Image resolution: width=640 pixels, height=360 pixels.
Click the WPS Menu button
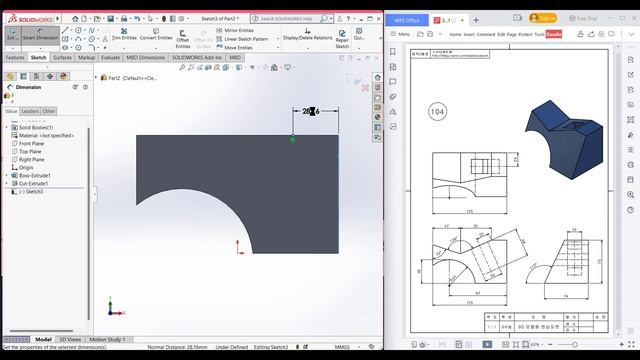400,34
